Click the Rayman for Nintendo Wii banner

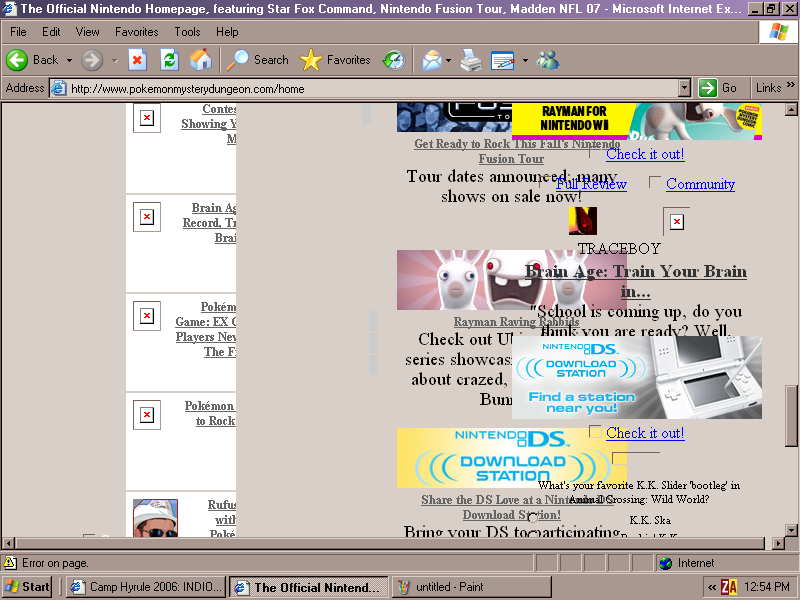pos(637,121)
